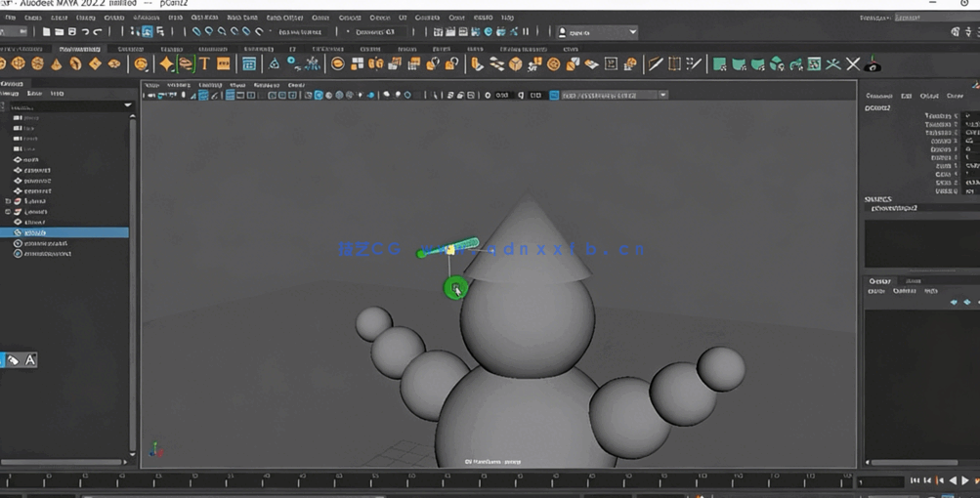The height and width of the screenshot is (498, 980).
Task: Click the viewport gamma value field
Action: 535,95
